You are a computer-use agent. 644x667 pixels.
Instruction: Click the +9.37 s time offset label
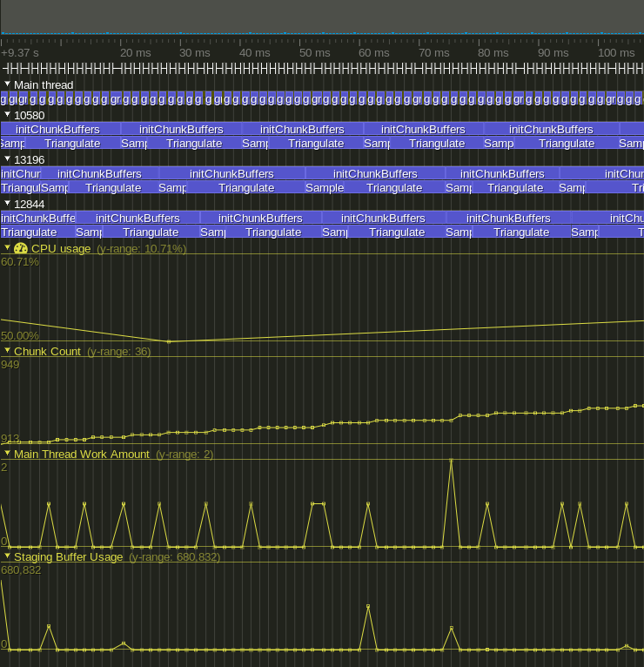pyautogui.click(x=20, y=53)
